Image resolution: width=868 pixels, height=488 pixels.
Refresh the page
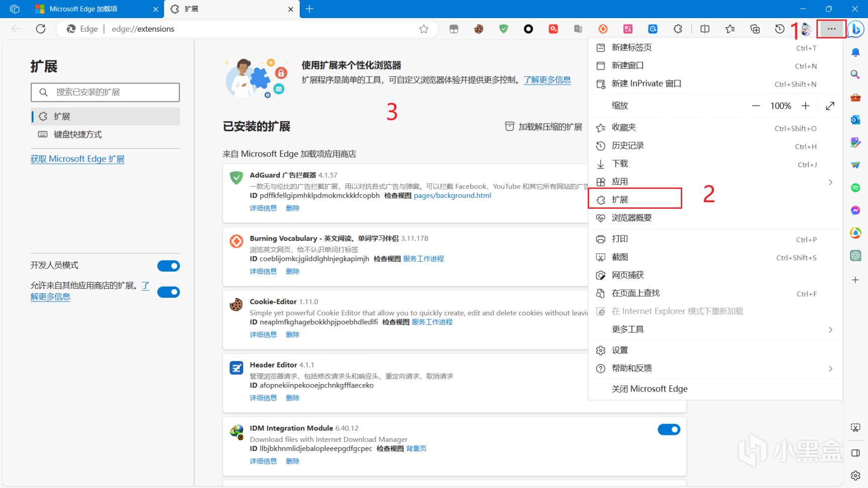click(x=41, y=29)
